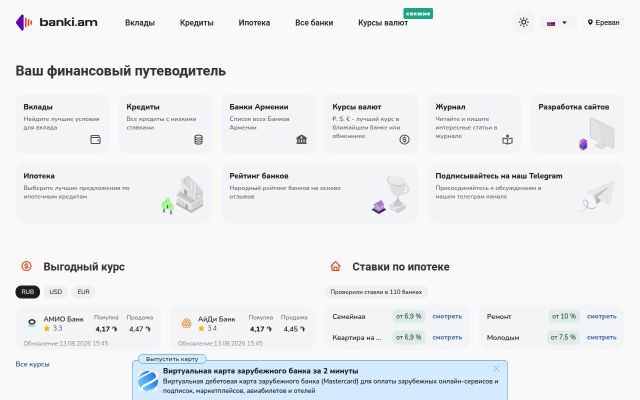The image size is (640, 400).
Task: Open the Банки Армении card
Action: click(x=268, y=124)
